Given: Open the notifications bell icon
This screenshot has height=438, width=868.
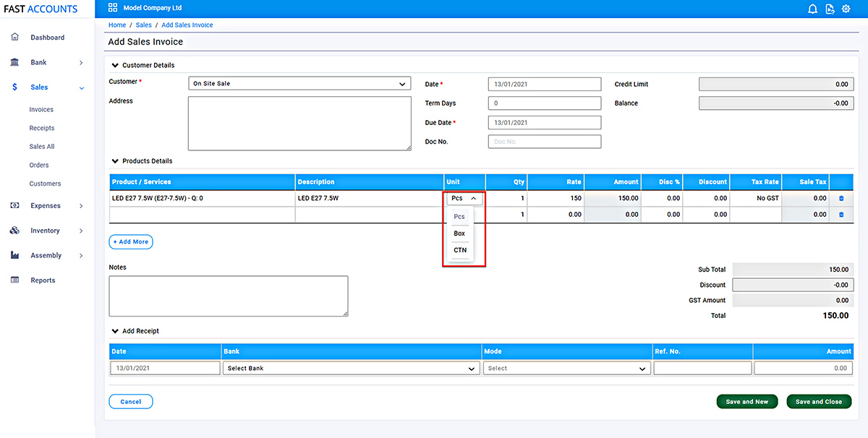Looking at the screenshot, I should [x=812, y=9].
